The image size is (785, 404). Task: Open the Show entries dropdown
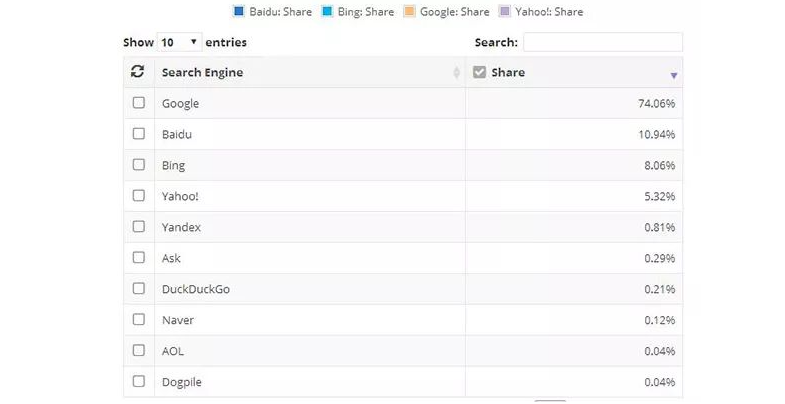[x=180, y=42]
